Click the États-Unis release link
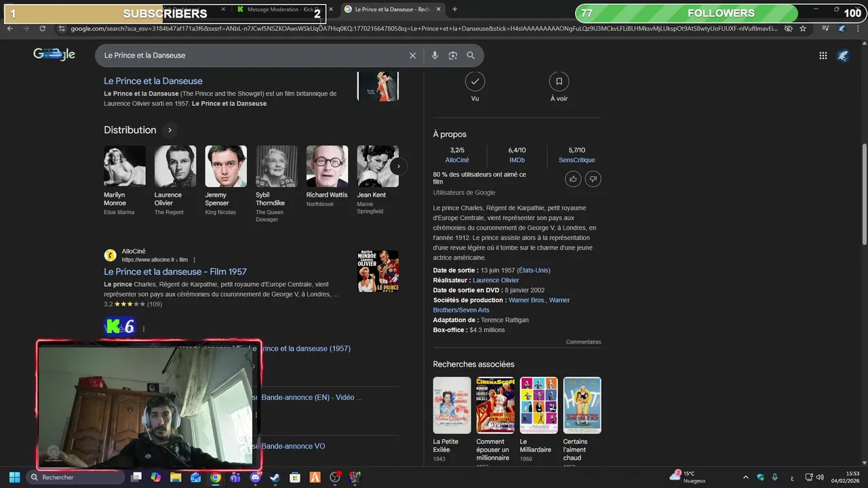 (534, 270)
